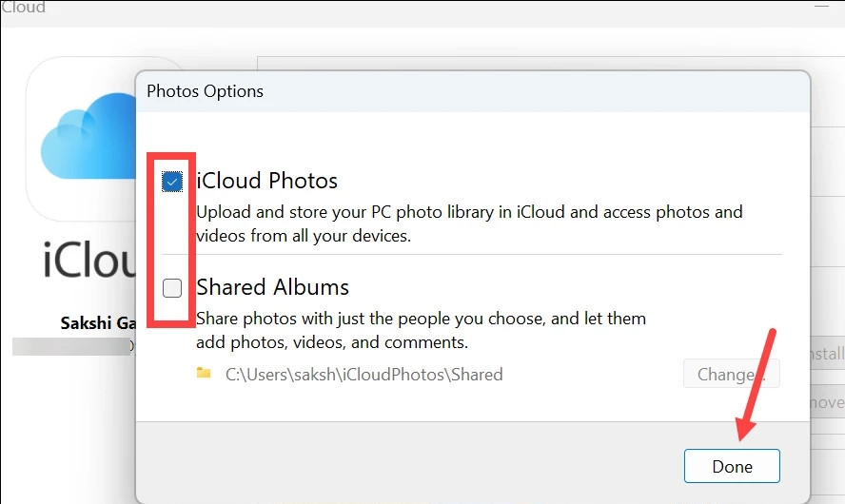Click the Change folder button
Screen dimensions: 845x504
(x=732, y=374)
